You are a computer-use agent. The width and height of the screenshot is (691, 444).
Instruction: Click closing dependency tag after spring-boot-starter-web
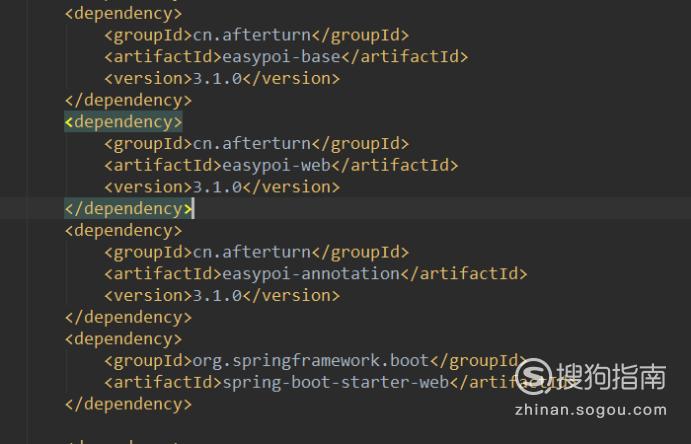pyautogui.click(x=128, y=404)
